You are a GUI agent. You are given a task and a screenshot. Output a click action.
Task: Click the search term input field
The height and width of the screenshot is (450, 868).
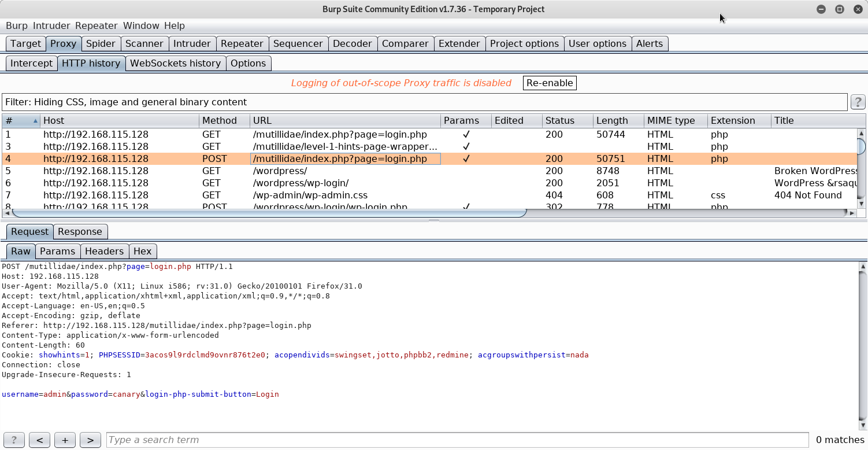click(458, 440)
